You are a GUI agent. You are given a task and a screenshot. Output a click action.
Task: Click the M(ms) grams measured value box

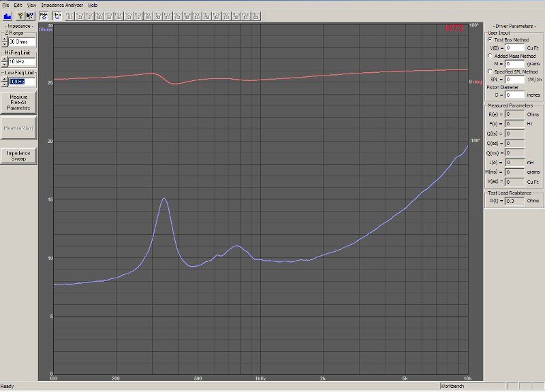click(514, 172)
